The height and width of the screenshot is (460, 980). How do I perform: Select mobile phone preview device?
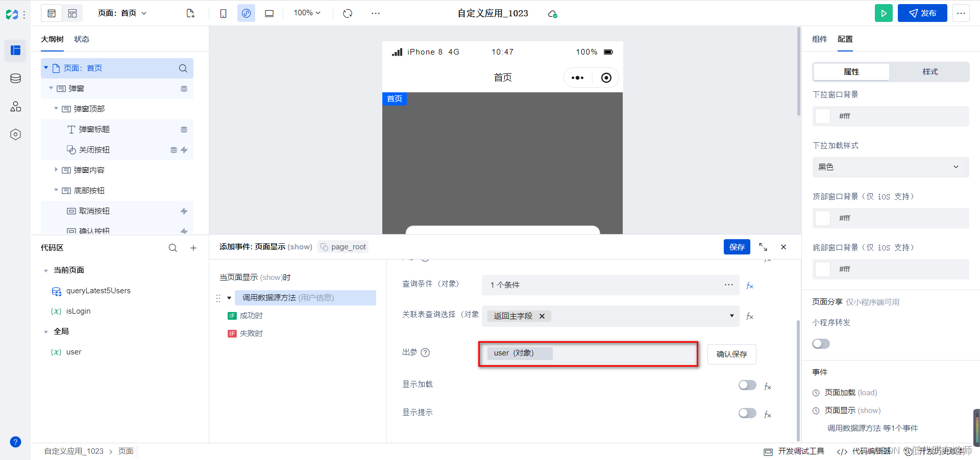pyautogui.click(x=223, y=13)
